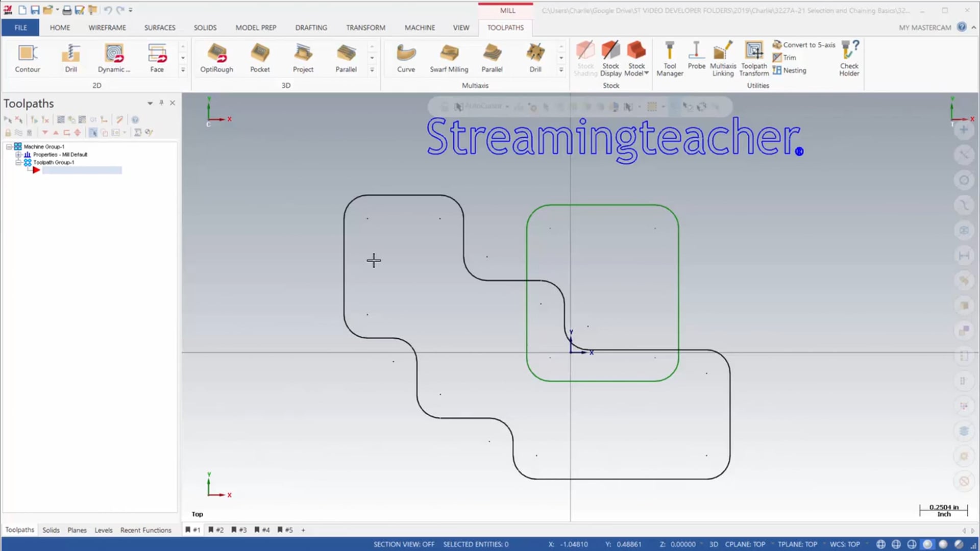The height and width of the screenshot is (551, 980).
Task: Pin the Toolpaths panel
Action: [161, 103]
